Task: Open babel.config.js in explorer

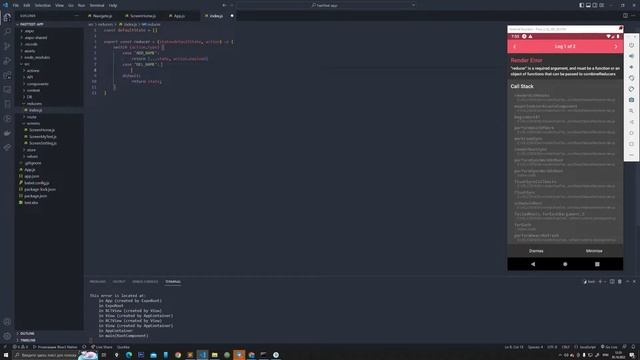Action: point(36,183)
